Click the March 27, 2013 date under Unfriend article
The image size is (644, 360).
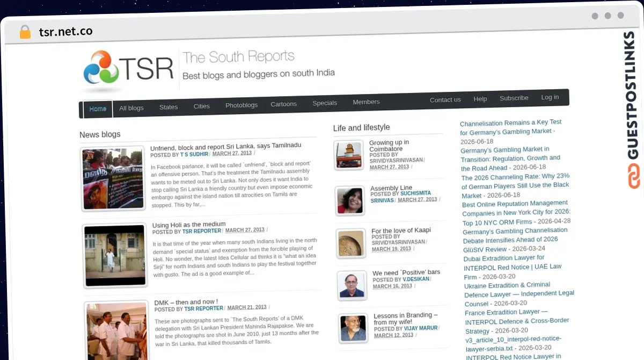coord(232,154)
